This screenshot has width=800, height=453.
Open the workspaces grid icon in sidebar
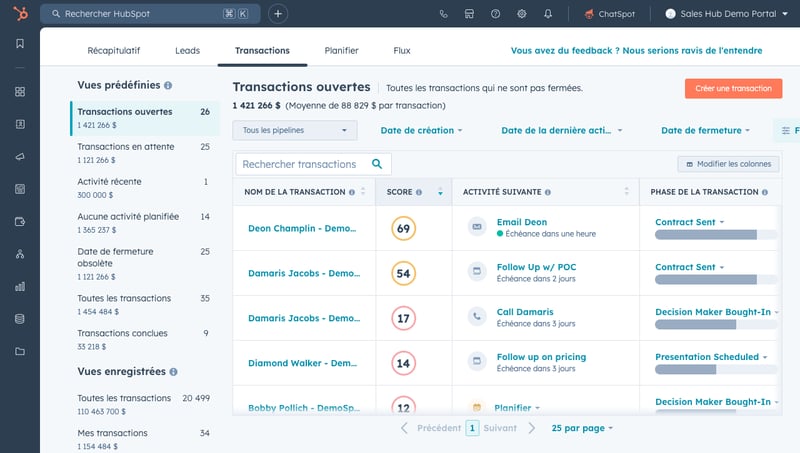[20, 92]
